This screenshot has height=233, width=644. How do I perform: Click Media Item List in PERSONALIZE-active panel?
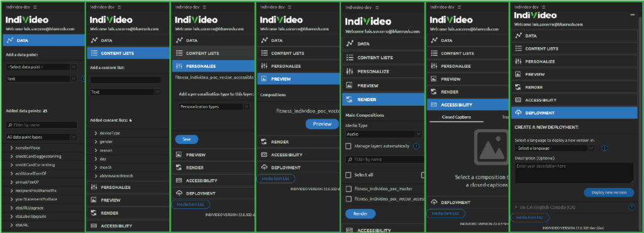(x=190, y=204)
